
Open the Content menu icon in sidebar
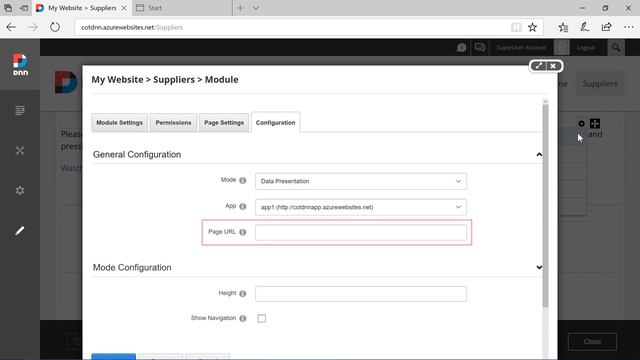(20, 111)
